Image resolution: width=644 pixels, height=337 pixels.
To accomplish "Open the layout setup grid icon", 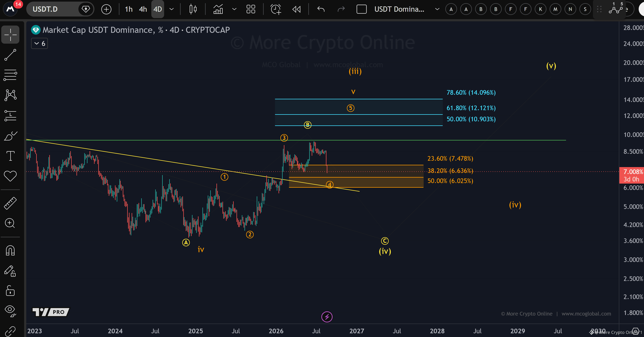I will 251,9.
